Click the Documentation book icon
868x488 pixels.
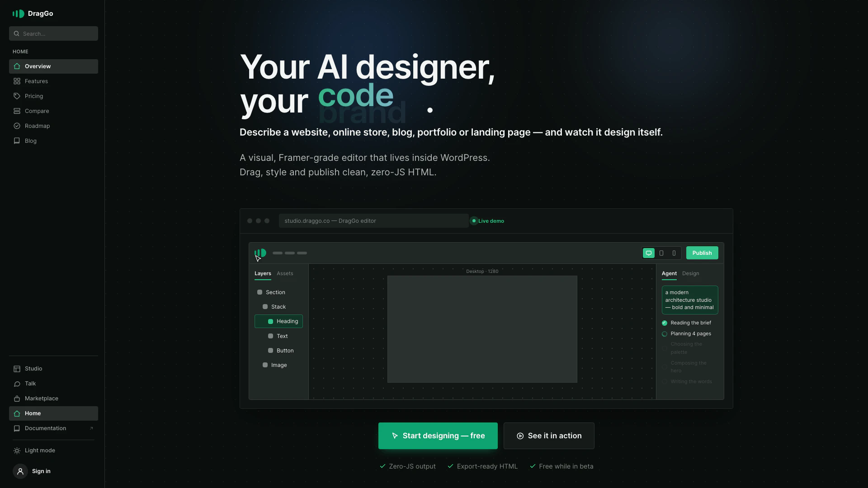click(x=17, y=428)
